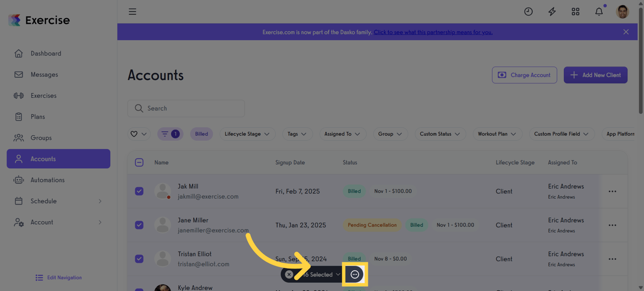Click Tristan Elliot's avatar
This screenshot has height=291, width=644.
[163, 259]
